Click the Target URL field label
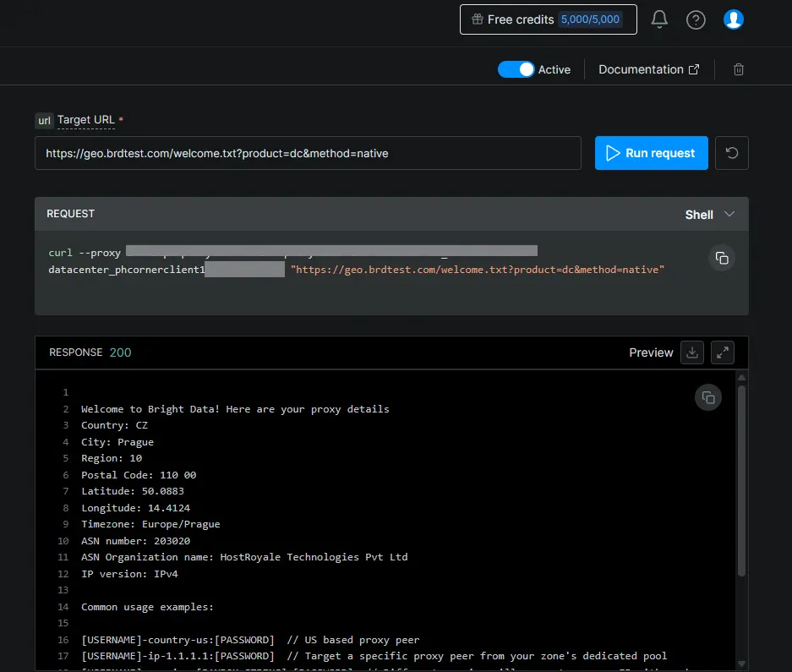792x672 pixels. coord(86,120)
